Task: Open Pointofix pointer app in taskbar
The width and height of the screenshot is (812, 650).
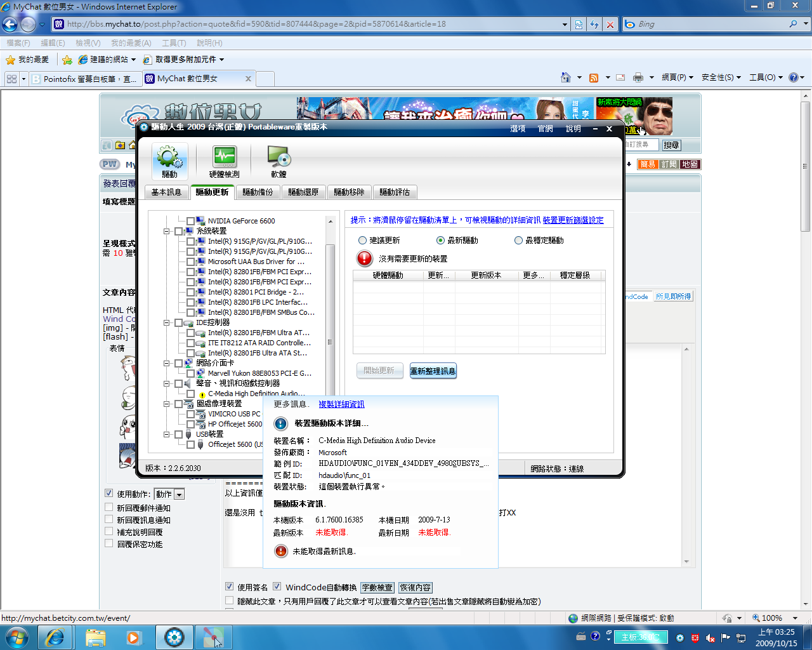Action: tap(213, 637)
